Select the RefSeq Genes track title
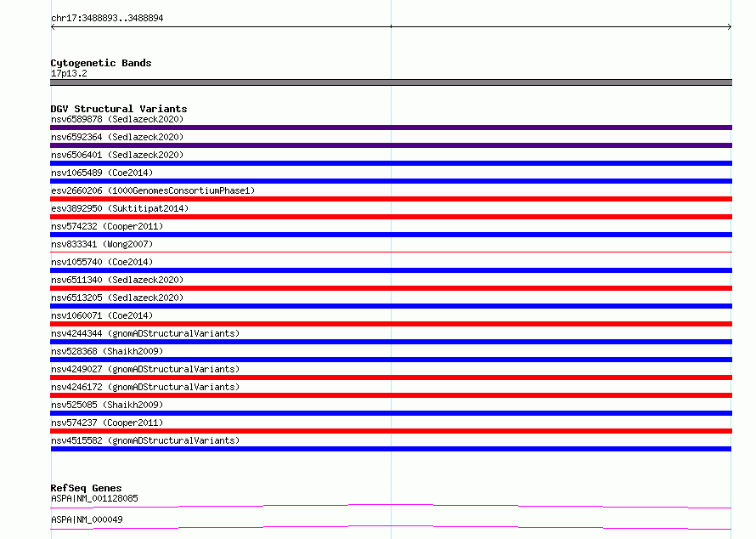This screenshot has width=756, height=539. (x=86, y=488)
